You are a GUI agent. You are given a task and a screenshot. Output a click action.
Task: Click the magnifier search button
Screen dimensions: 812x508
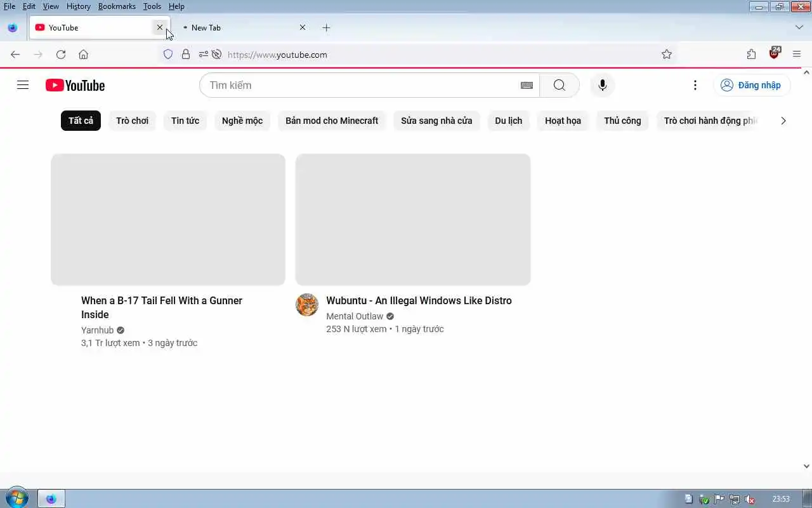pos(559,85)
